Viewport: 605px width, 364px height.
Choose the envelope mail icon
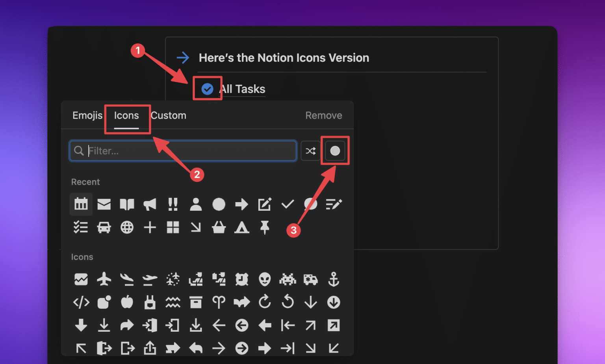(x=104, y=204)
